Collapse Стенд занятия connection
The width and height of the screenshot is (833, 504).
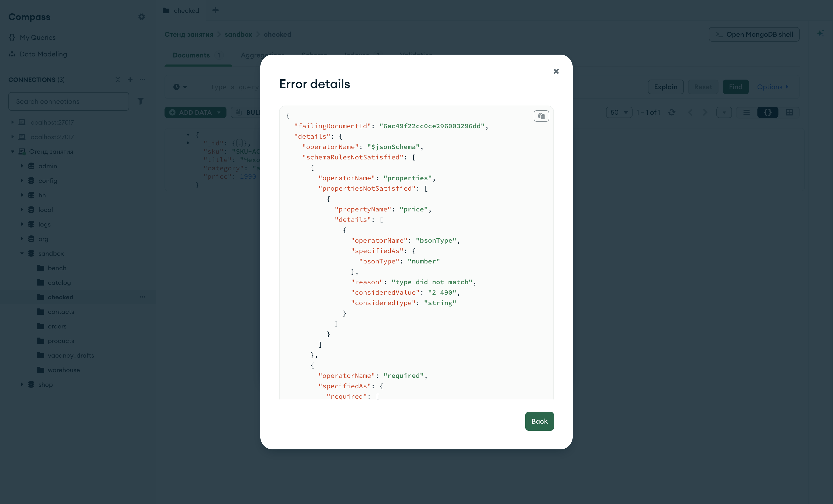(x=12, y=151)
